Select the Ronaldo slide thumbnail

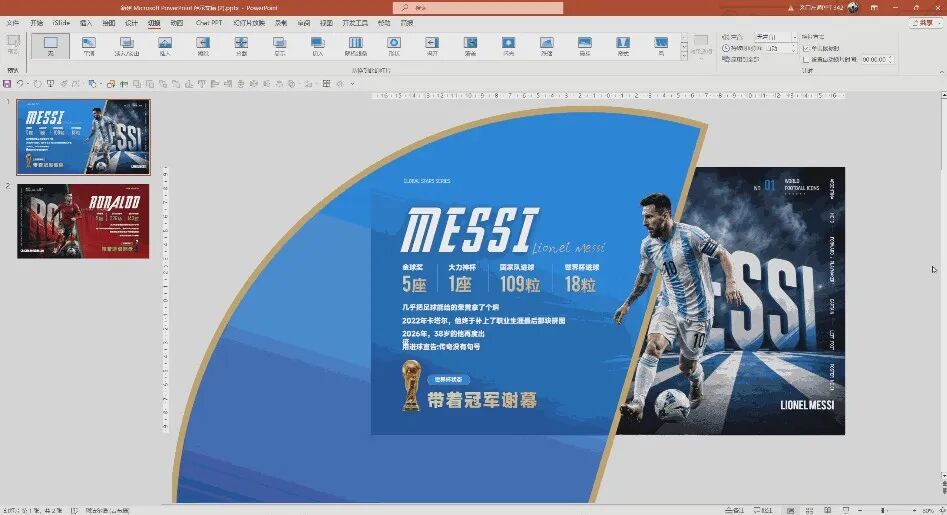[x=83, y=221]
